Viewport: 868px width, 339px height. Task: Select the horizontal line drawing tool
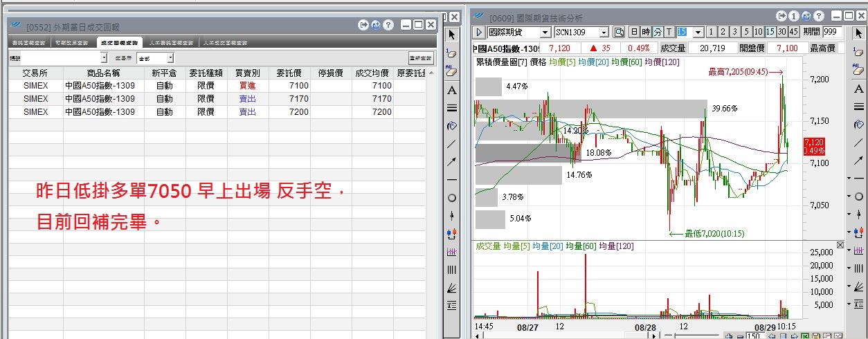452,180
